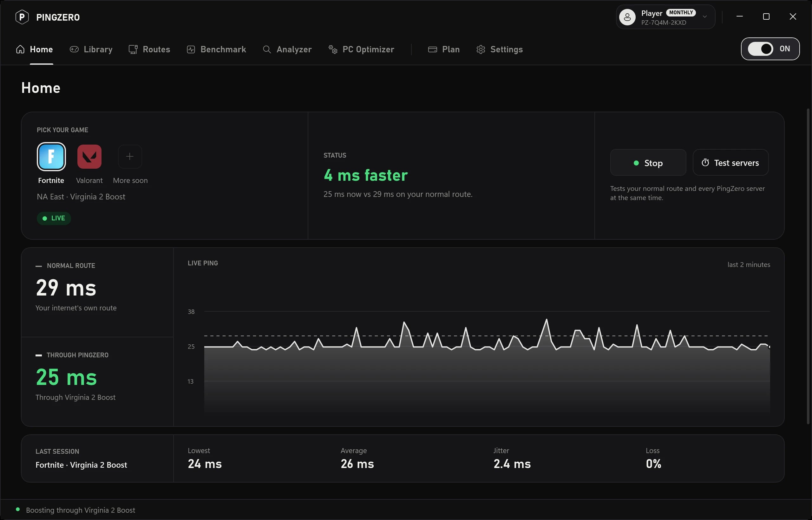Click the stopwatch icon in Test servers
Screen dimensions: 812x520
tap(705, 162)
